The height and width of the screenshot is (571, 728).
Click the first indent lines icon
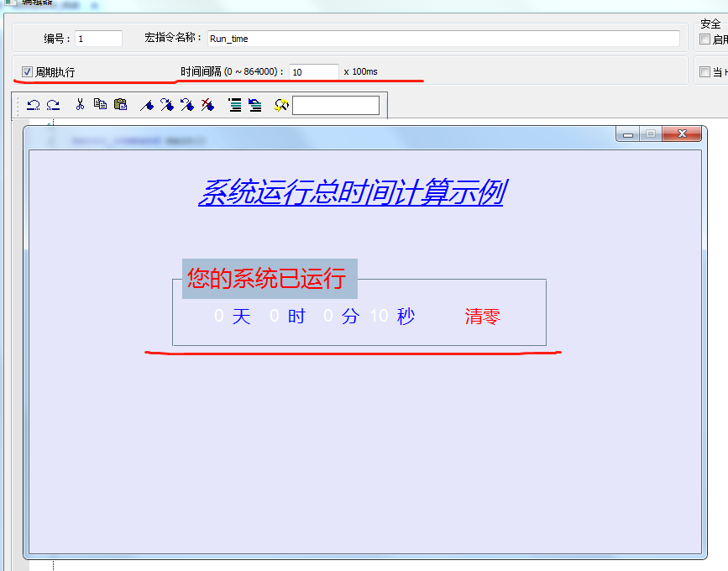(235, 105)
